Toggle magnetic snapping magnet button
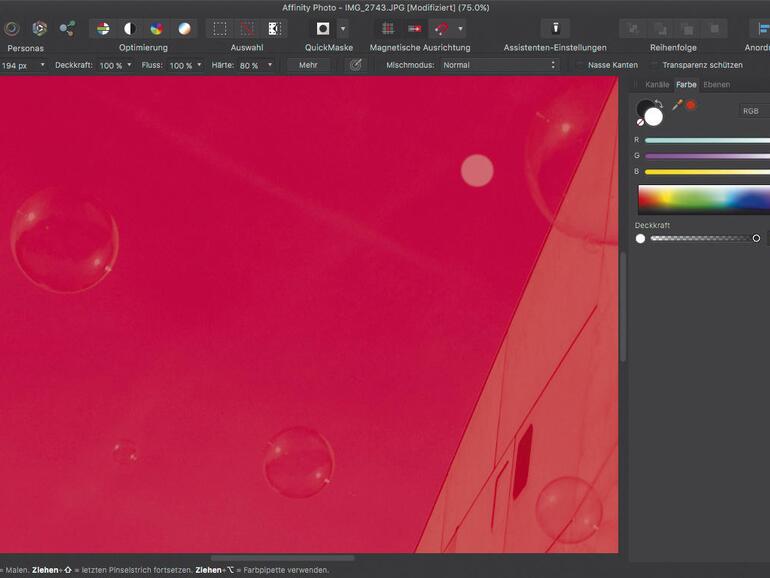The image size is (770, 578). [440, 28]
